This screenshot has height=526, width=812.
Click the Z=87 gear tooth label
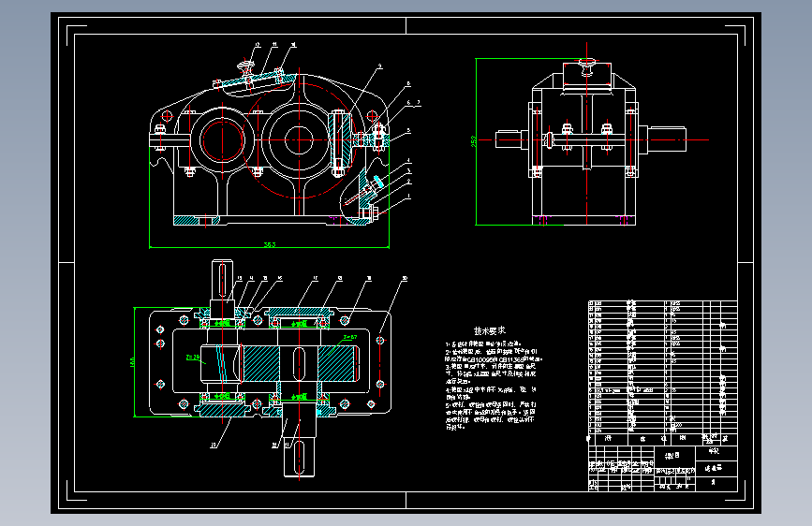point(350,337)
